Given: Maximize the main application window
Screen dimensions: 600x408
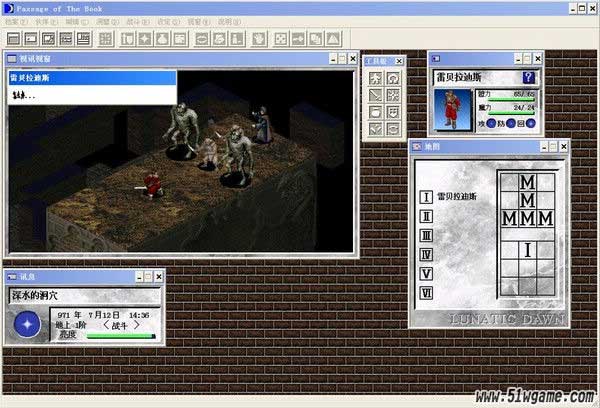Looking at the screenshot, I should [582, 8].
